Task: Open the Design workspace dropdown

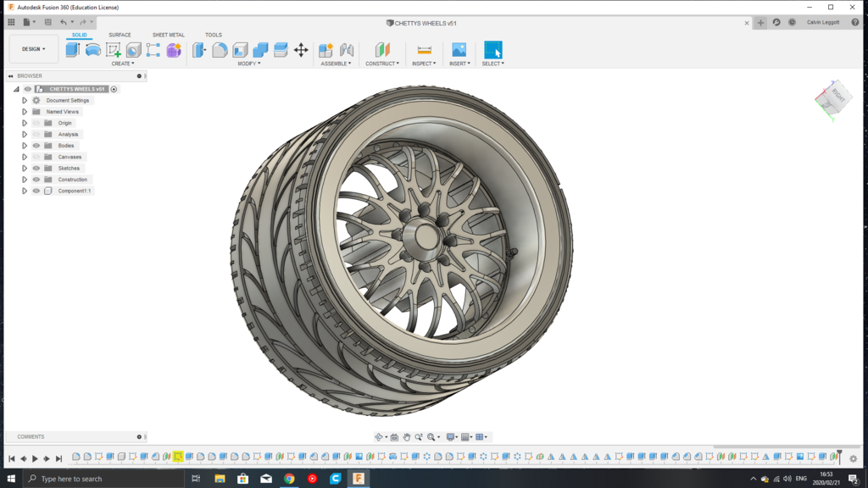Action: point(34,48)
